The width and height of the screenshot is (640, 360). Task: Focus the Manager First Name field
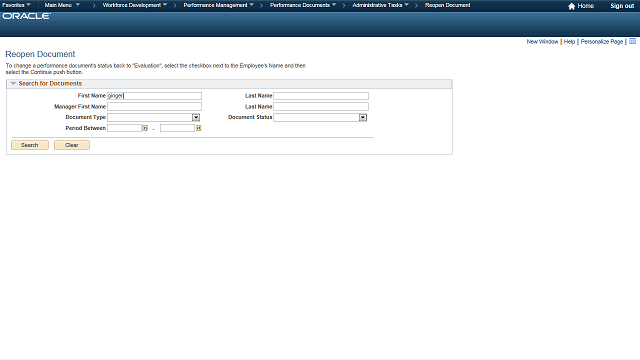(x=154, y=107)
